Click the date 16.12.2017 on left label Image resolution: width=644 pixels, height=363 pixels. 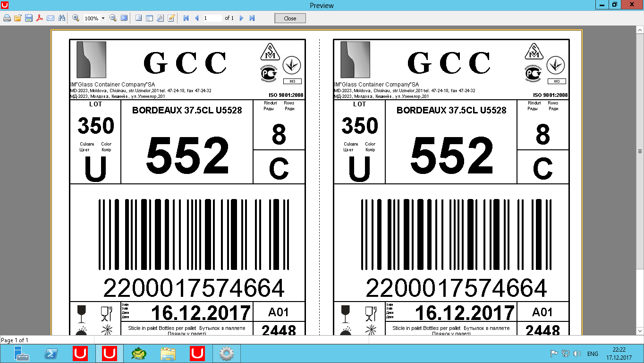pos(201,313)
